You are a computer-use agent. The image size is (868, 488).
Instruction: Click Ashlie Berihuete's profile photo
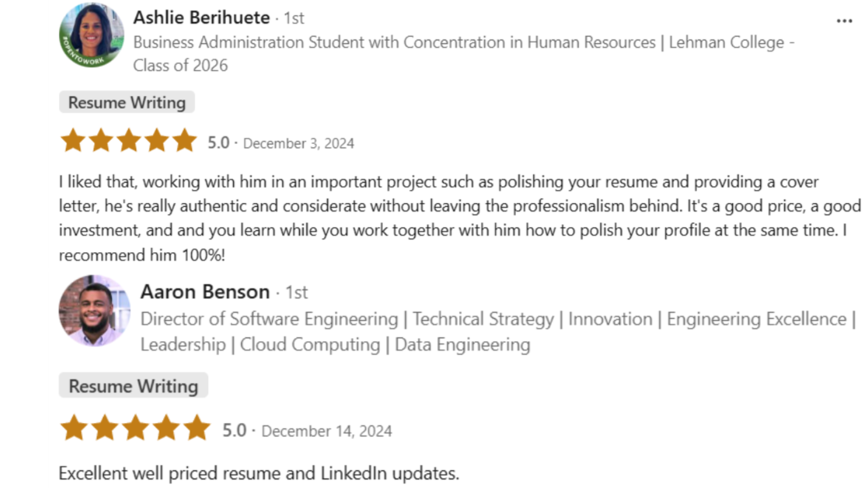[92, 35]
